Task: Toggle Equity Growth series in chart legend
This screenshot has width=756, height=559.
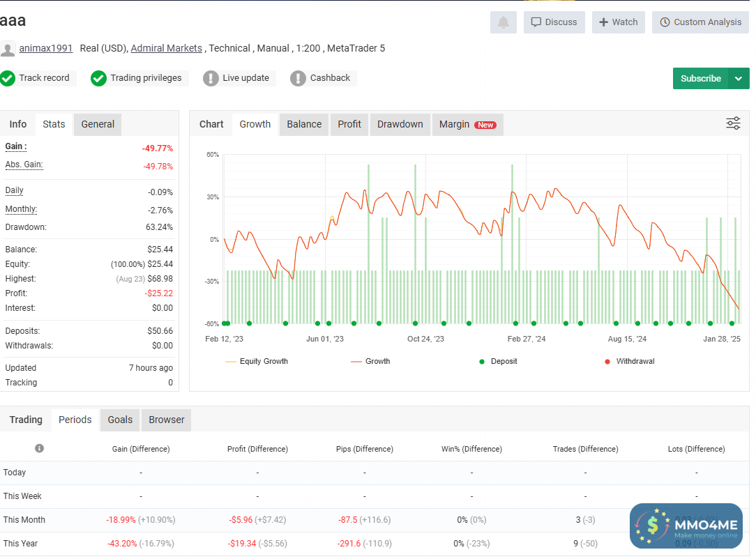Action: 257,361
